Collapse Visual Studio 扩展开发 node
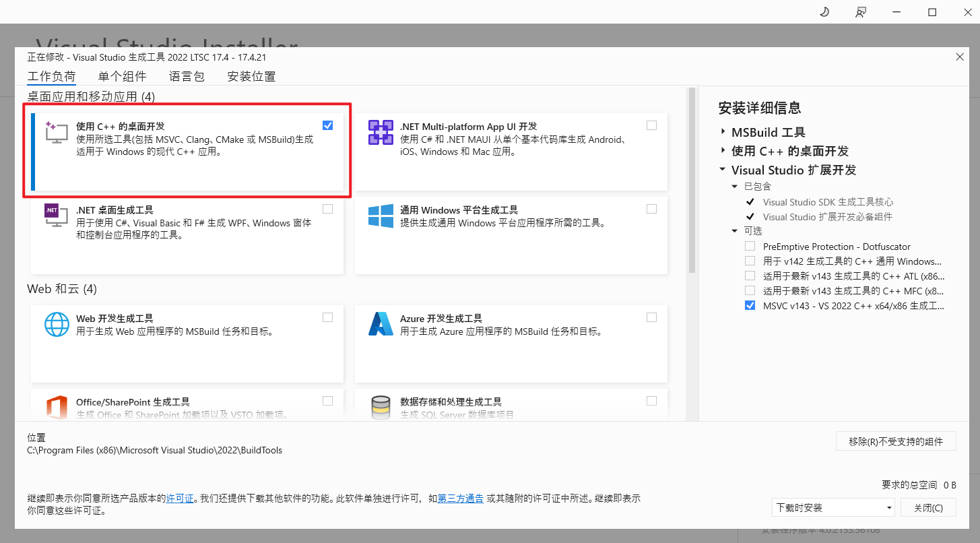The width and height of the screenshot is (980, 543). (x=723, y=170)
